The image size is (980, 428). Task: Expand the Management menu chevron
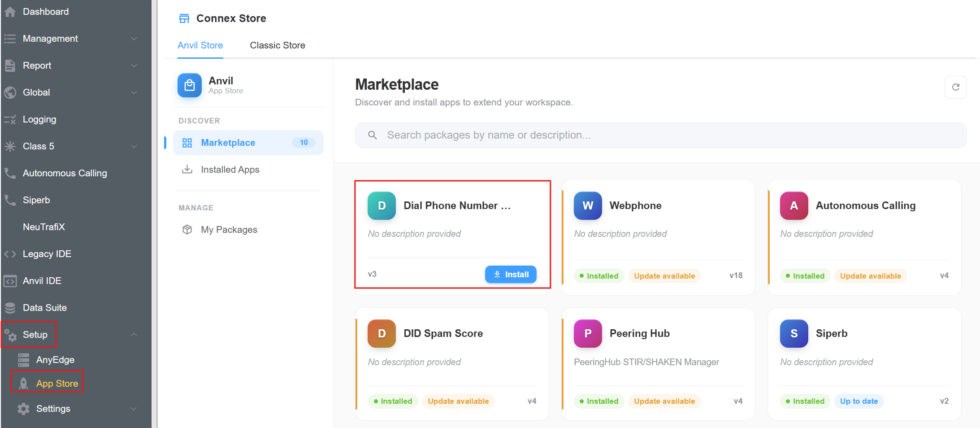[134, 39]
